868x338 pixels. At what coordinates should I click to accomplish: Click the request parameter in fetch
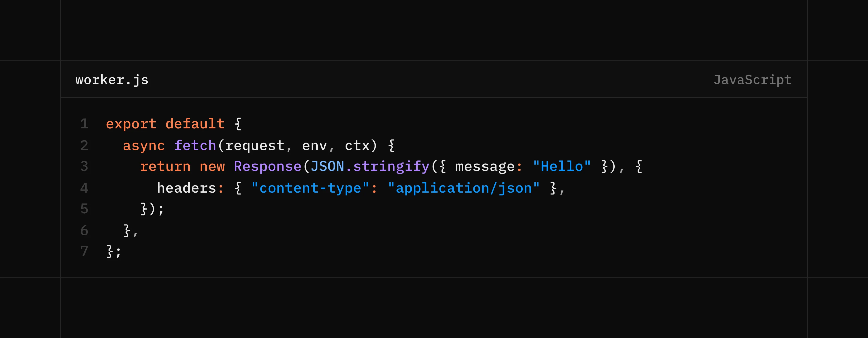point(255,145)
